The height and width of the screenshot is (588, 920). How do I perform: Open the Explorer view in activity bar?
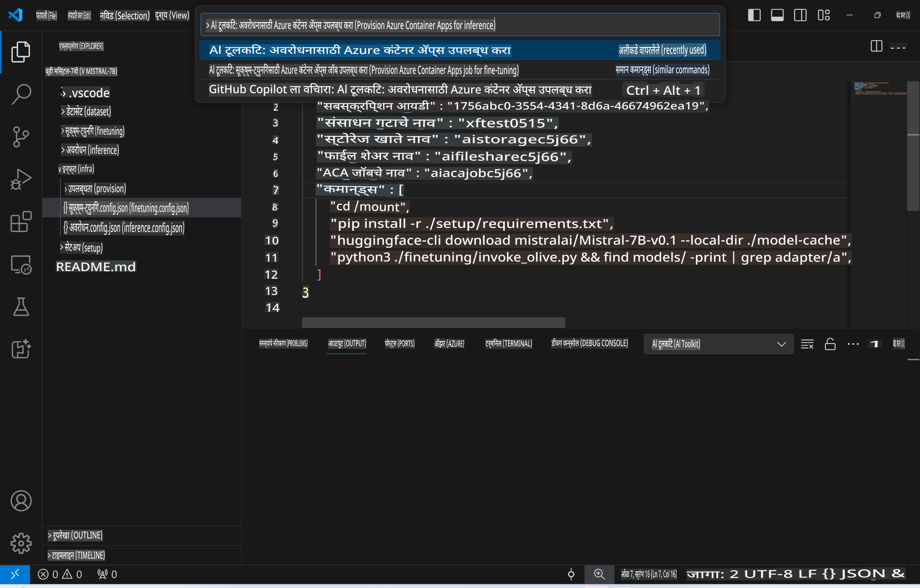(x=21, y=52)
